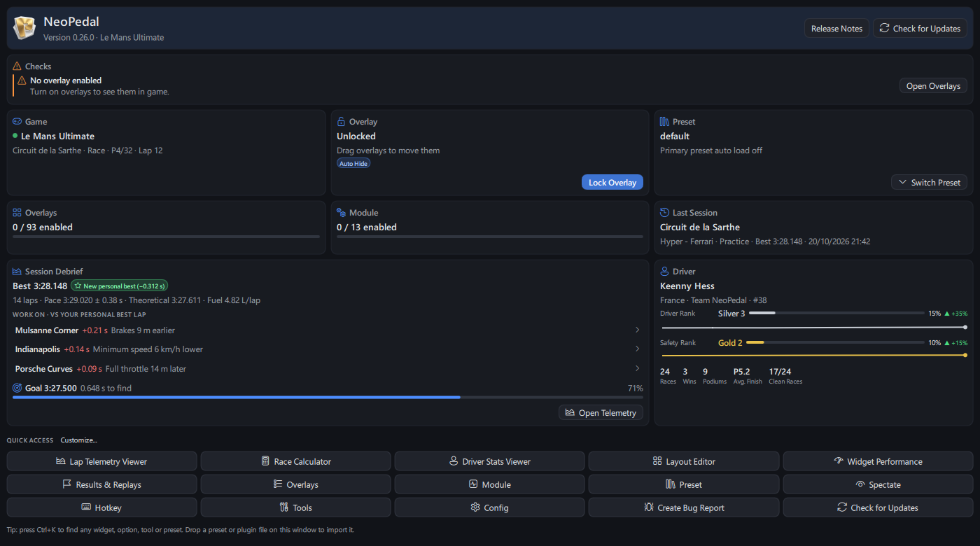Click the orange warning icon beside No overlay enabled

tap(22, 80)
